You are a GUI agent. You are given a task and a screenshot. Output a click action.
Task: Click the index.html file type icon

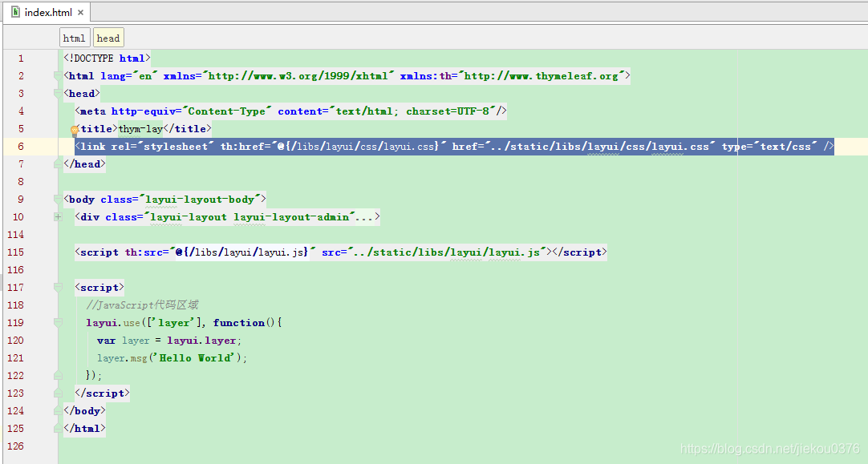click(15, 11)
